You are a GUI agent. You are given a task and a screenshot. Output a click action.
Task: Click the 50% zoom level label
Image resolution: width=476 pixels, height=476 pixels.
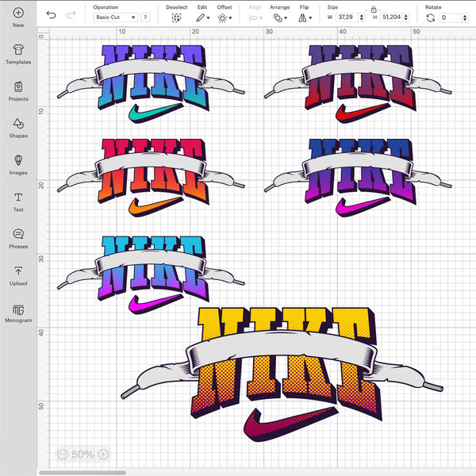83,454
